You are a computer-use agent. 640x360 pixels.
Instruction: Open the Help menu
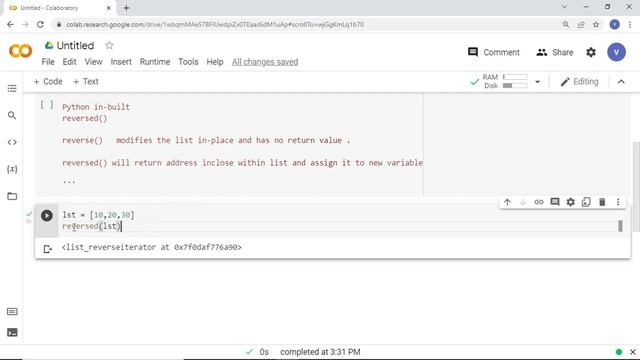pos(215,62)
